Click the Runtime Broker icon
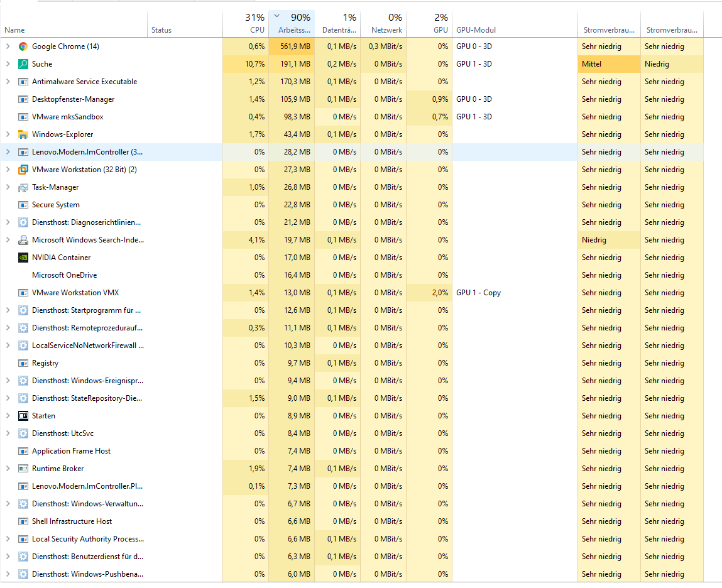This screenshot has height=588, width=722. click(x=23, y=469)
